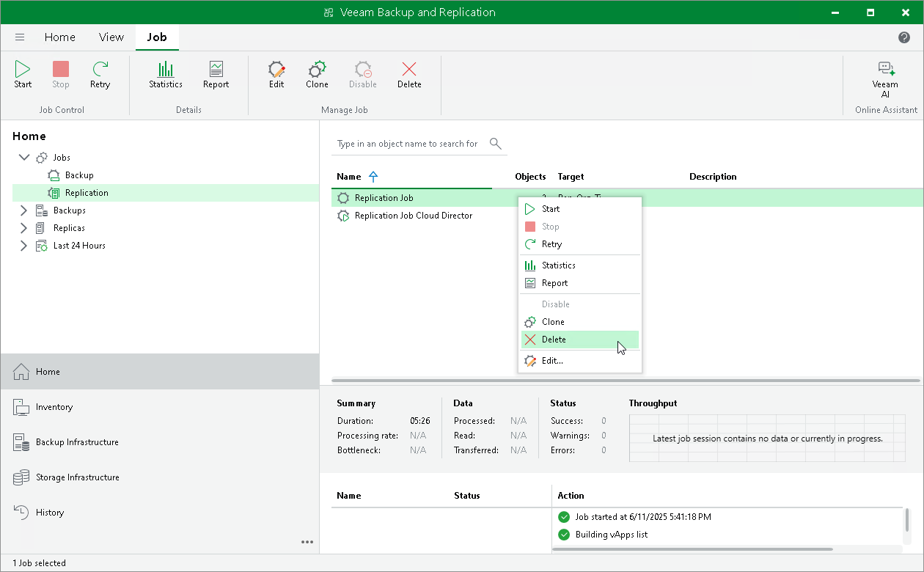Click the Delete icon in Manage Job group

409,73
